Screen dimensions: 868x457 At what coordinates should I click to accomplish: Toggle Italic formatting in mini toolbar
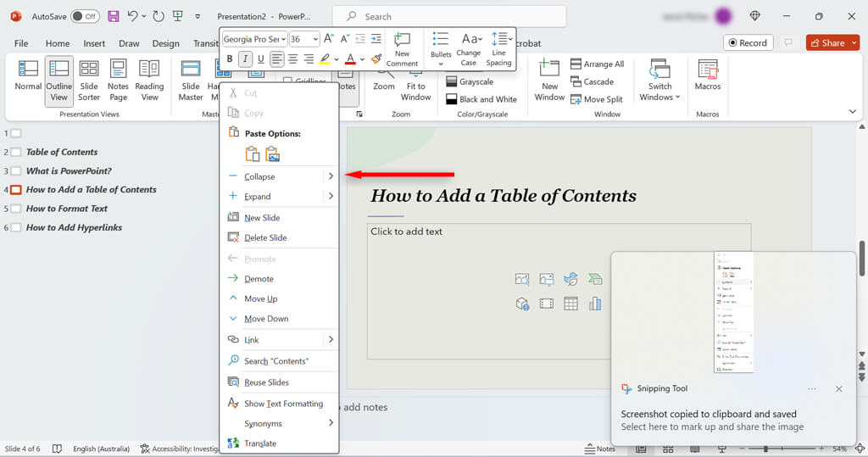tap(245, 59)
